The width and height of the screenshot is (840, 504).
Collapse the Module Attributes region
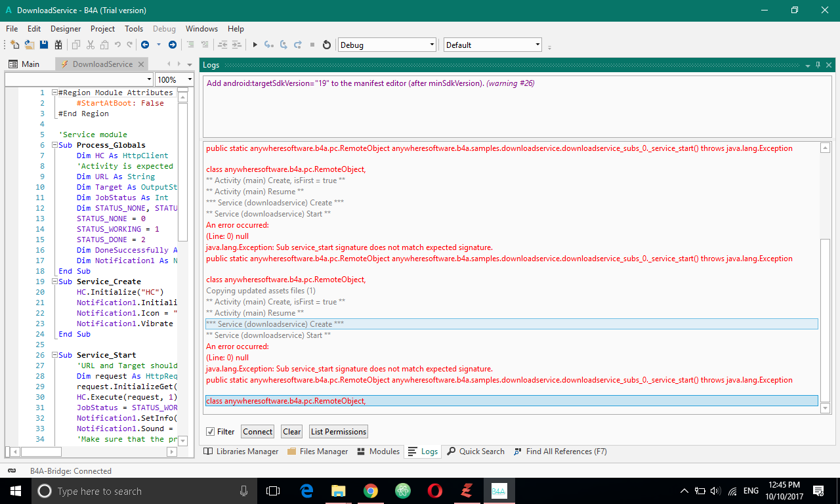(54, 93)
